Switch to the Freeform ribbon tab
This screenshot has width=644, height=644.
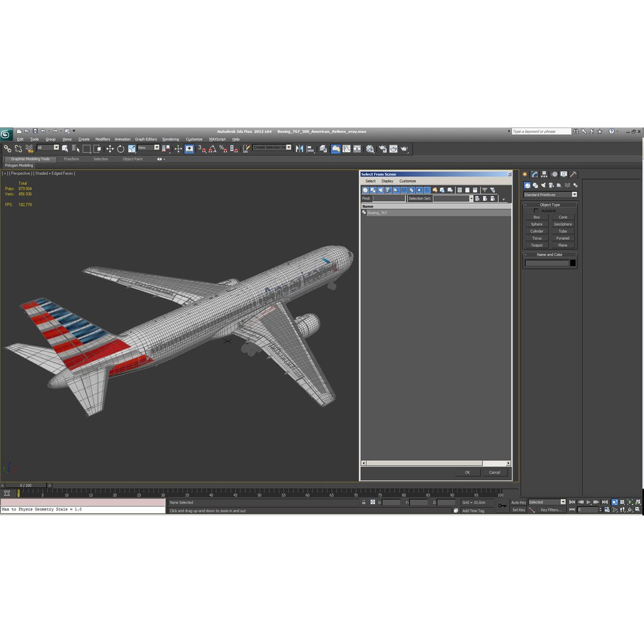[72, 159]
